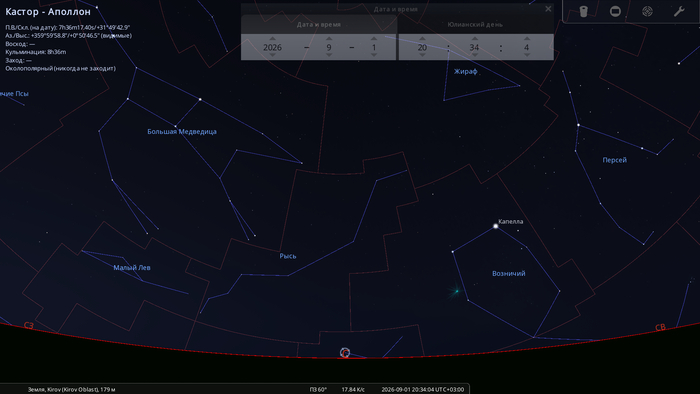
Task: Decrease the hour value 20
Action: (422, 55)
